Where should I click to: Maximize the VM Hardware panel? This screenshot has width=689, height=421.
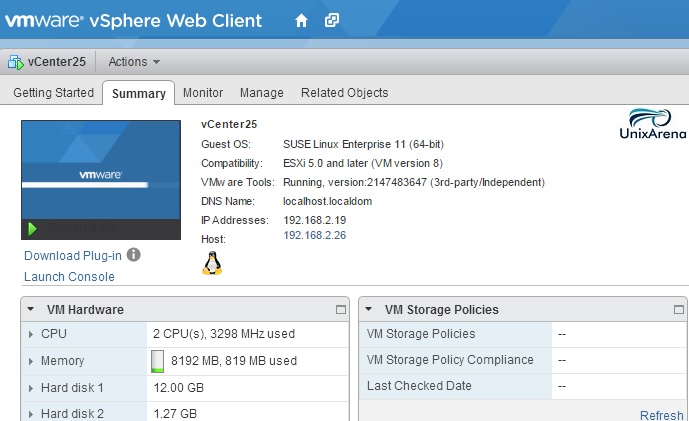[341, 310]
